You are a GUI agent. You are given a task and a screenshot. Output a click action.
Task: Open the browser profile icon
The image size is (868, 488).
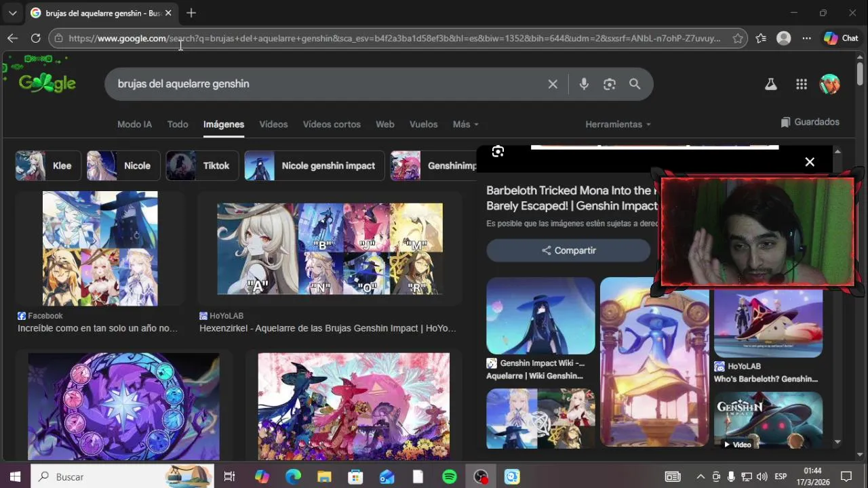pos(784,39)
